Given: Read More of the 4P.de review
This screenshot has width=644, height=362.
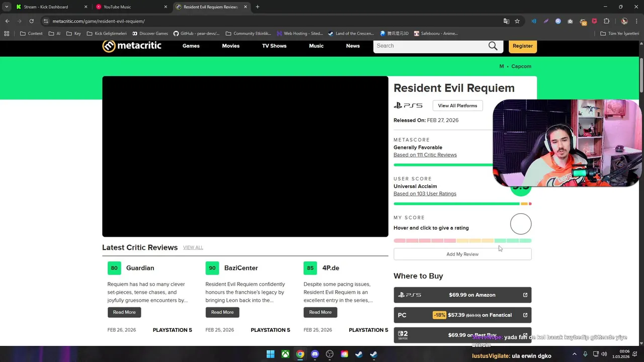Looking at the screenshot, I should coord(320,312).
